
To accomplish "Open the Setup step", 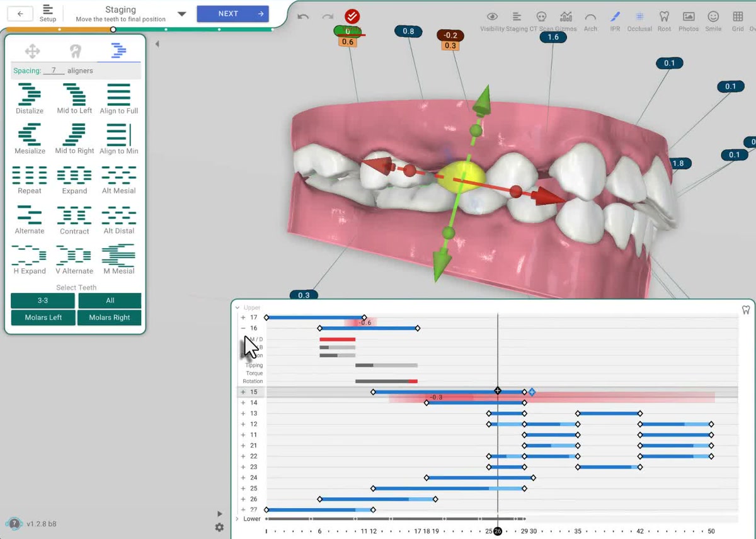I will [48, 13].
